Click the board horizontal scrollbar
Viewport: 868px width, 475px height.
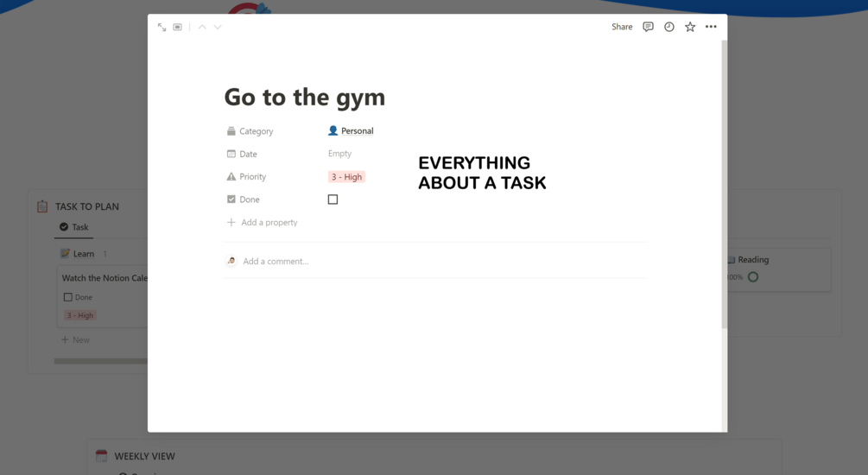pyautogui.click(x=101, y=361)
